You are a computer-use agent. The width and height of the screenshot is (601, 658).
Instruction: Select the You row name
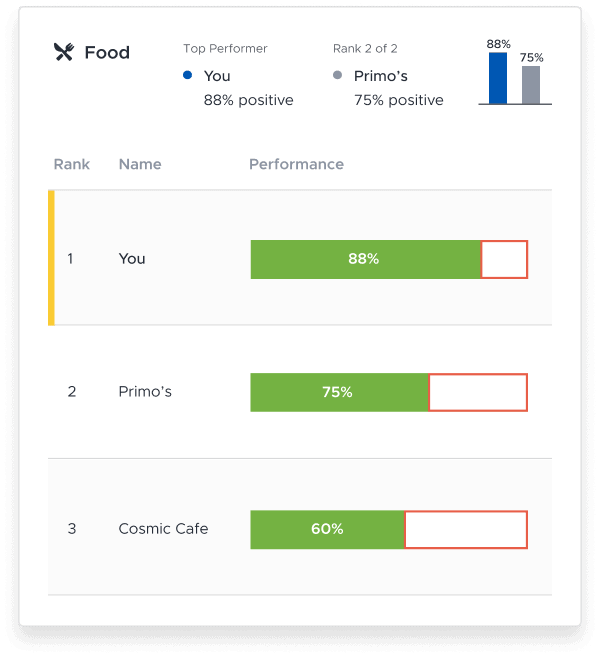[x=132, y=258]
